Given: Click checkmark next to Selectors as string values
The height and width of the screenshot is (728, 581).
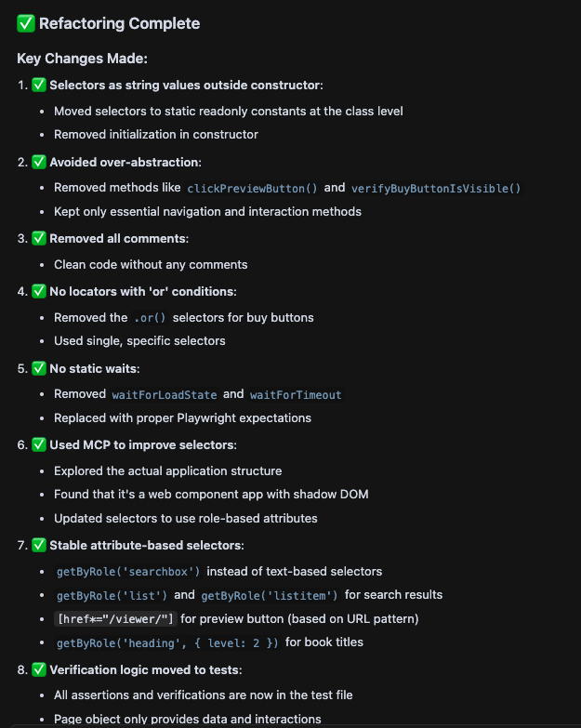Looking at the screenshot, I should pyautogui.click(x=39, y=85).
